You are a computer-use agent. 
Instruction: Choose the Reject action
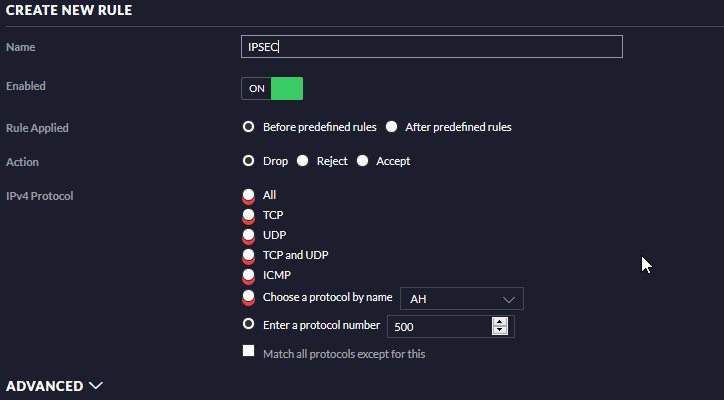302,161
